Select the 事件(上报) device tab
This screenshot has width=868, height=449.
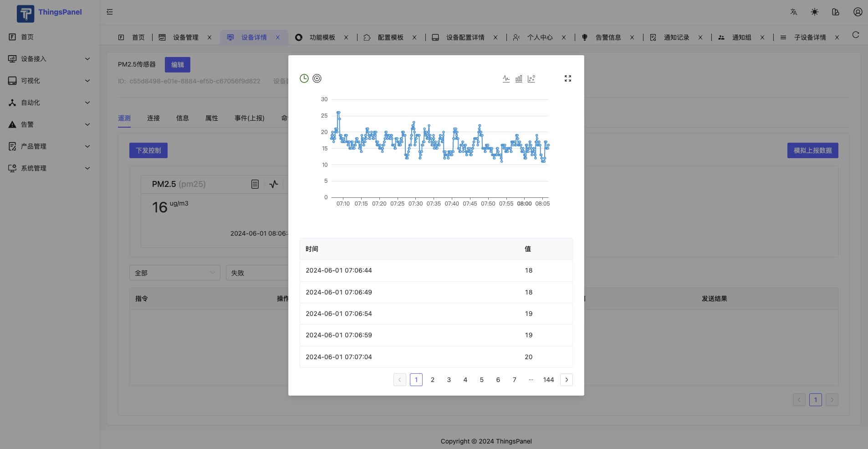[x=250, y=118]
